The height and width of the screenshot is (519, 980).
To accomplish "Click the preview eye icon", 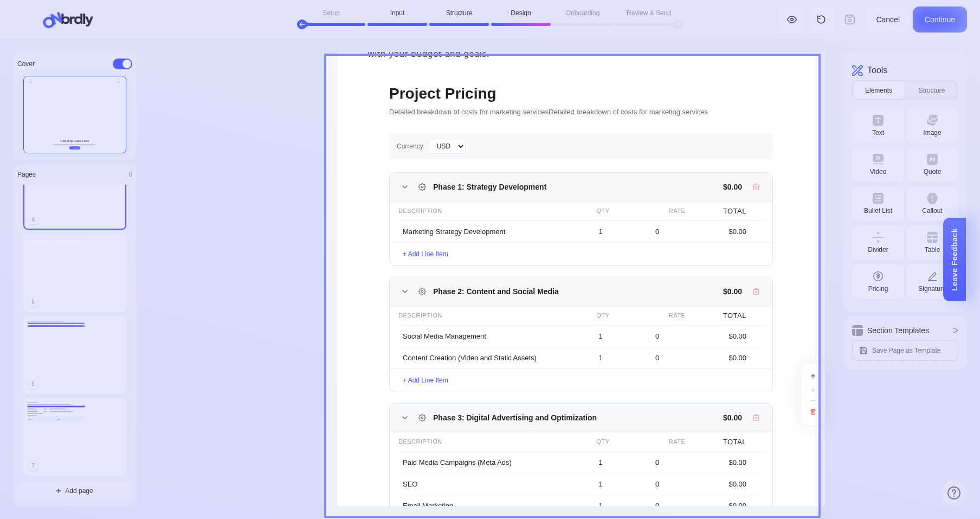I will tap(792, 20).
